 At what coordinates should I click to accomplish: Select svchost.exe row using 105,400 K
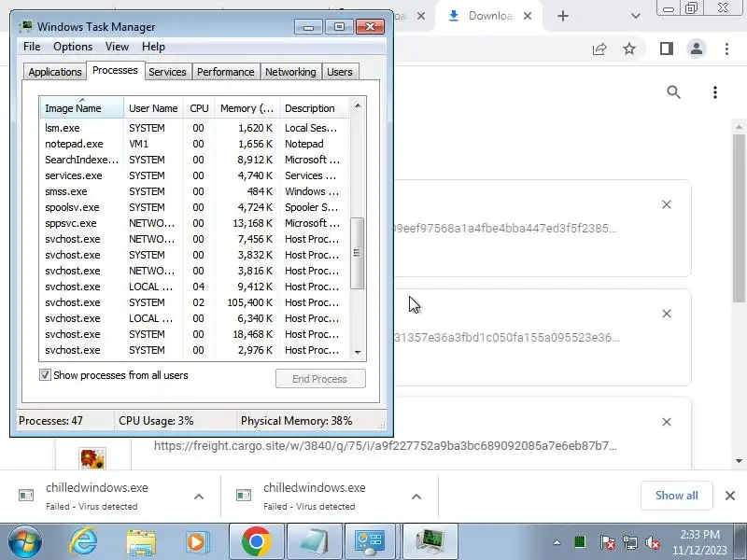(x=195, y=302)
